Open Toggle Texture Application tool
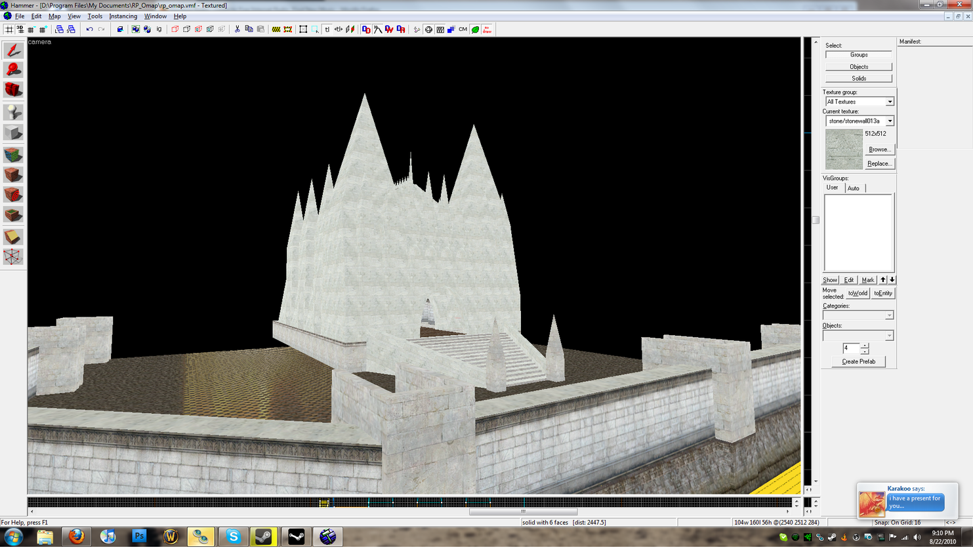Image resolution: width=973 pixels, height=560 pixels. (x=12, y=155)
